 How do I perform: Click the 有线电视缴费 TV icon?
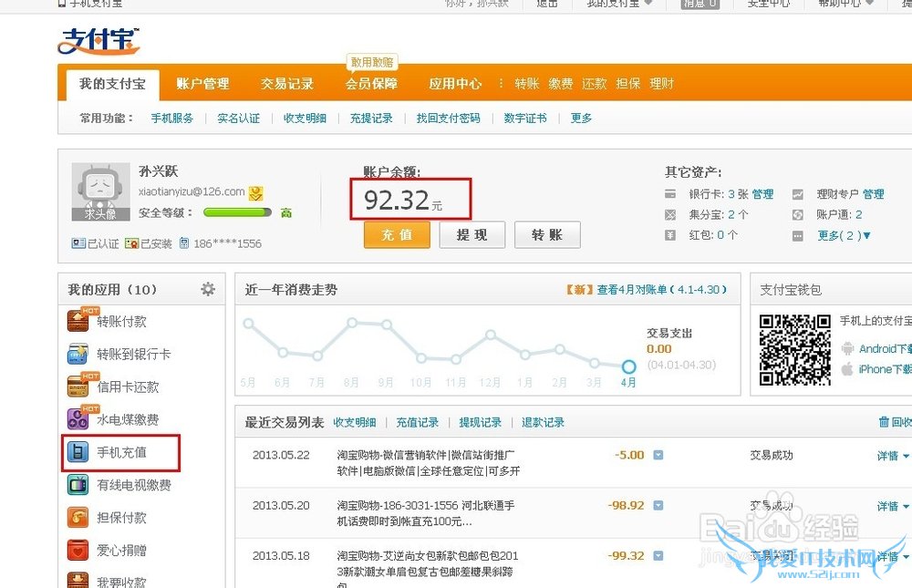(78, 485)
